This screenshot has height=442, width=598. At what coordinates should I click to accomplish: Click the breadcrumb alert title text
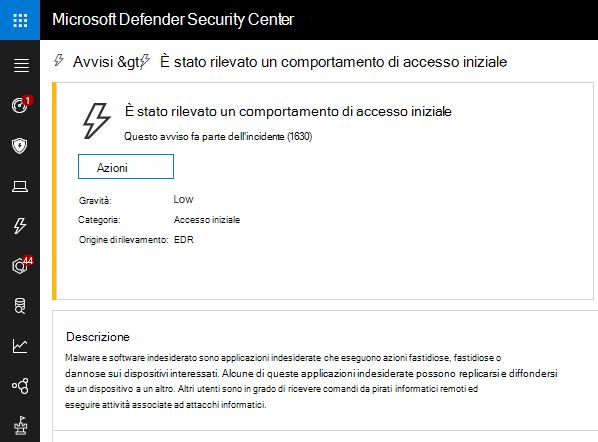[x=333, y=62]
